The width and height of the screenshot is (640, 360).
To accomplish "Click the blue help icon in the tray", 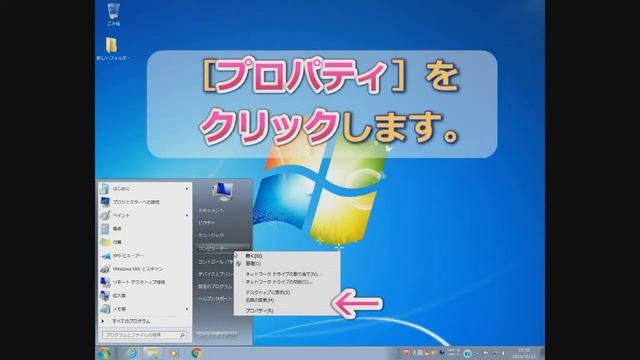I will [467, 353].
